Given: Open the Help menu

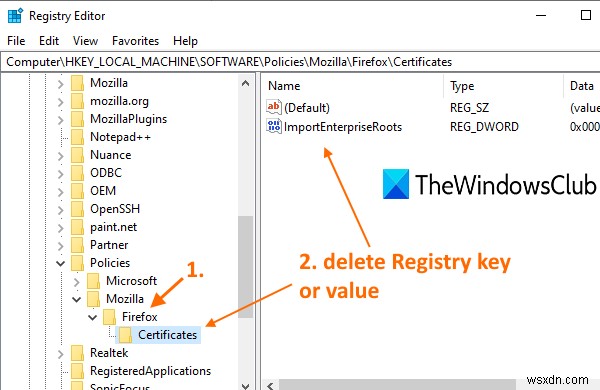Looking at the screenshot, I should pos(185,41).
